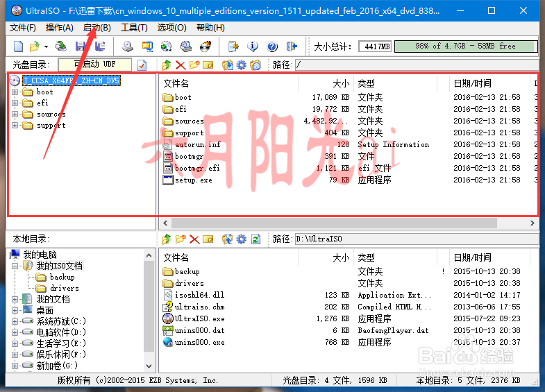Click the New image toolbar icon

point(19,46)
